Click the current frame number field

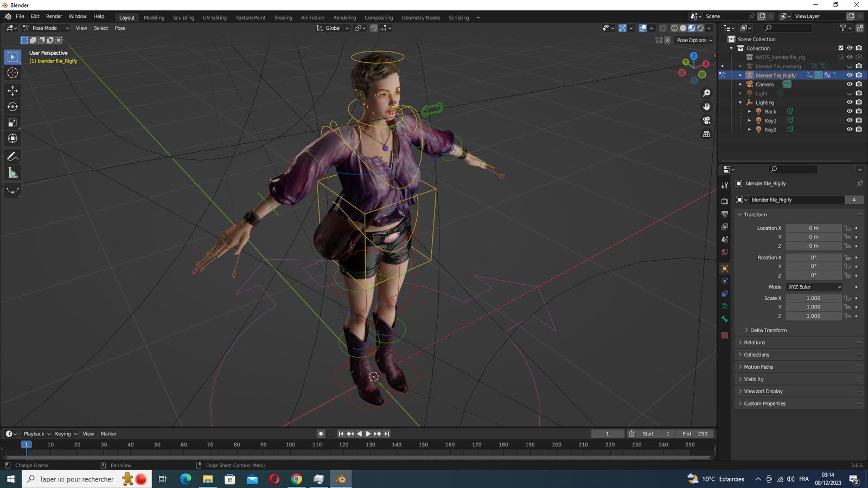tap(607, 434)
